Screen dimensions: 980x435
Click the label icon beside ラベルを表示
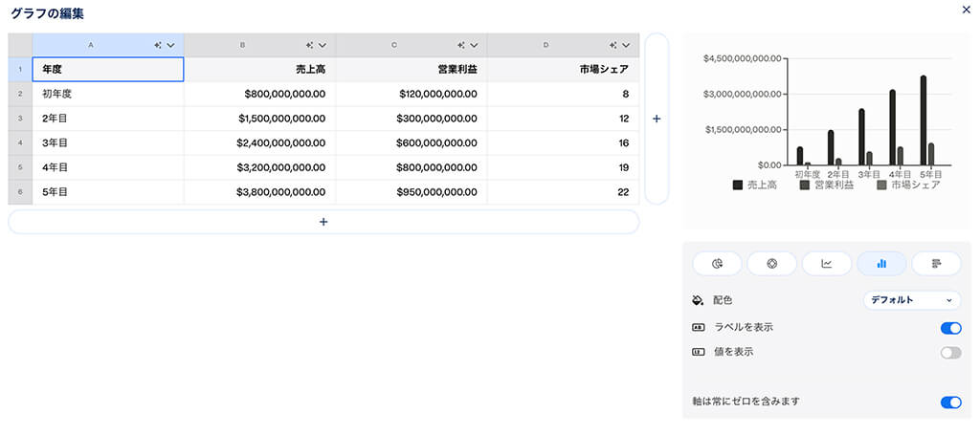click(698, 327)
